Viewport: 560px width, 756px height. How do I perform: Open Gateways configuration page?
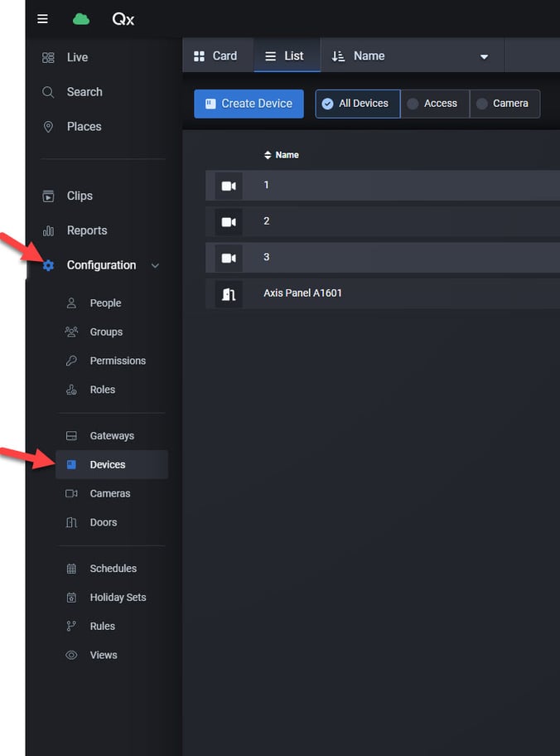112,436
